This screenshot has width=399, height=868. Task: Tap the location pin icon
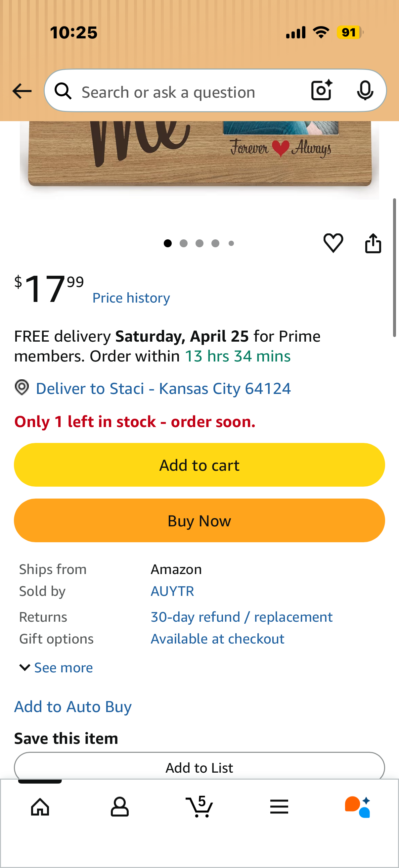(x=22, y=387)
